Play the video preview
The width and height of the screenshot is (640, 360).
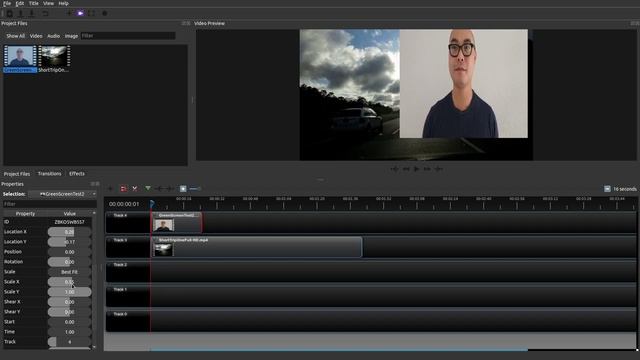416,169
